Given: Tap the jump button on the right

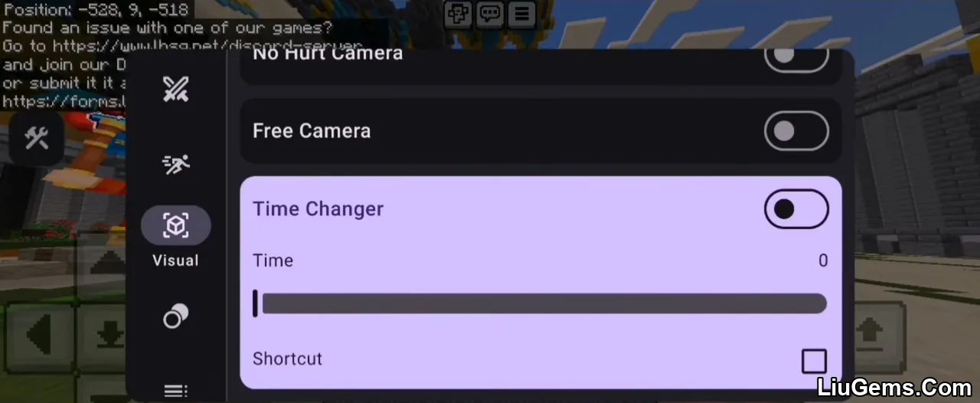Looking at the screenshot, I should (x=869, y=333).
